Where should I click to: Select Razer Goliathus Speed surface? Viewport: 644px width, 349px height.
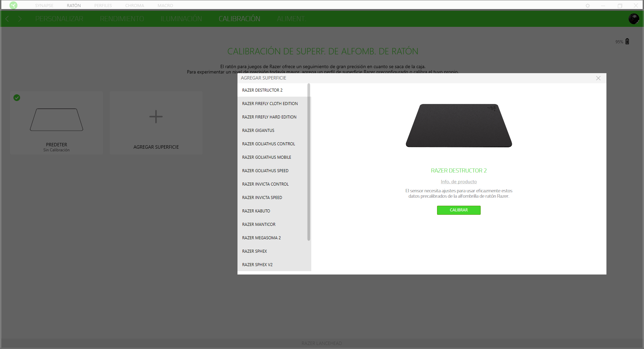(272, 170)
